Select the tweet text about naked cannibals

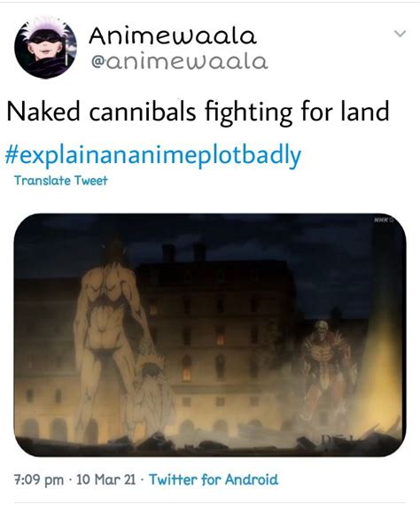click(198, 112)
